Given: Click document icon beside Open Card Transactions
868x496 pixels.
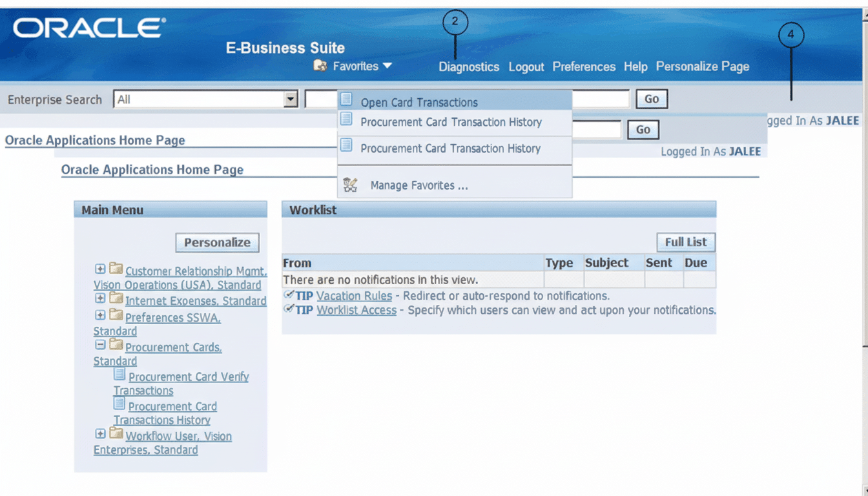Looking at the screenshot, I should point(346,100).
